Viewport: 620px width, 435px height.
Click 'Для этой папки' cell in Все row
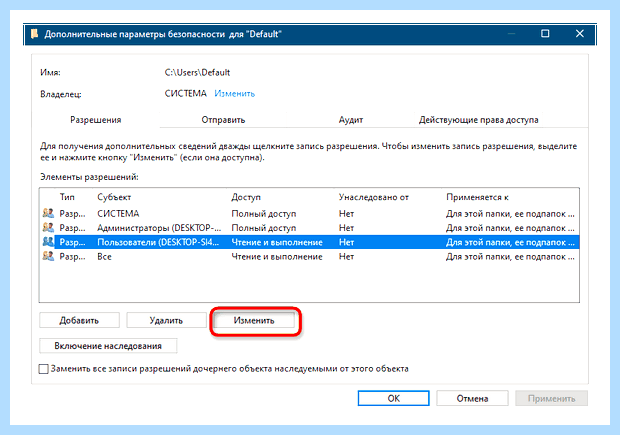(510, 257)
